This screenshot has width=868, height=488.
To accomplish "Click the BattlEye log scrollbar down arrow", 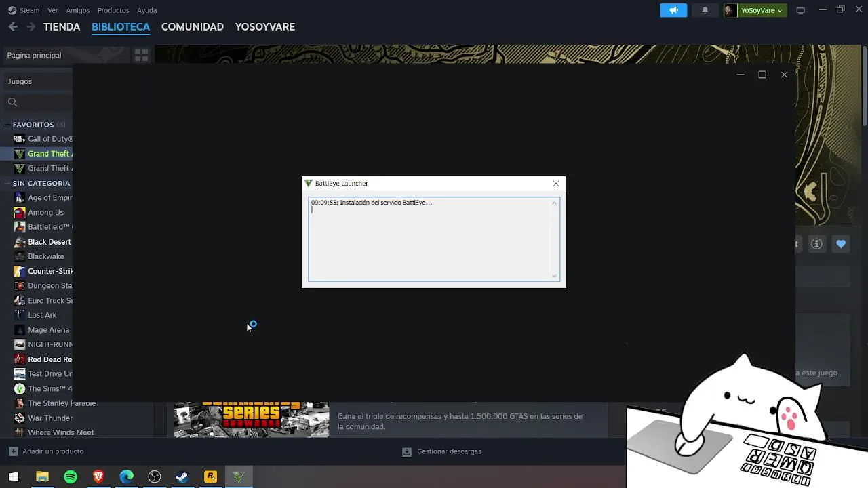I will pos(555,276).
